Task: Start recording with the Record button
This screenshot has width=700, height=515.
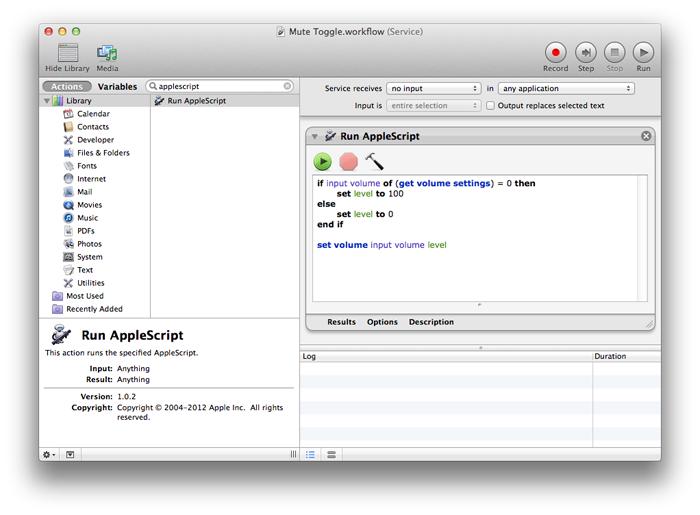Action: tap(555, 53)
